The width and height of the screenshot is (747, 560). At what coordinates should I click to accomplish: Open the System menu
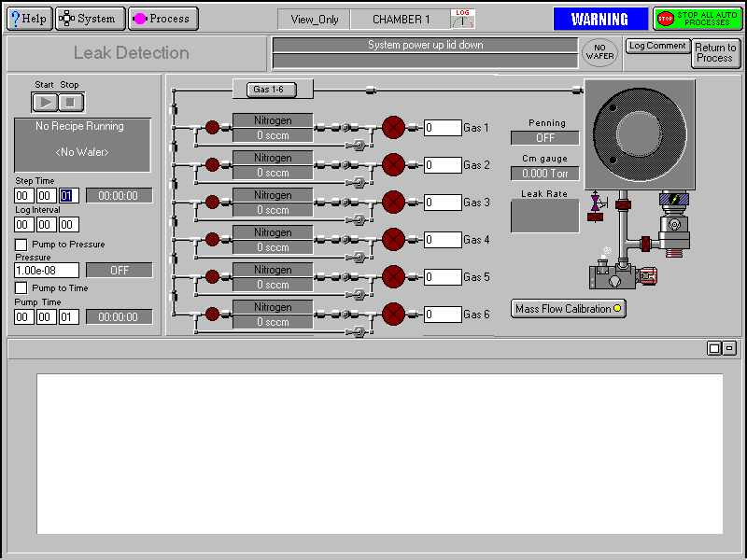90,19
